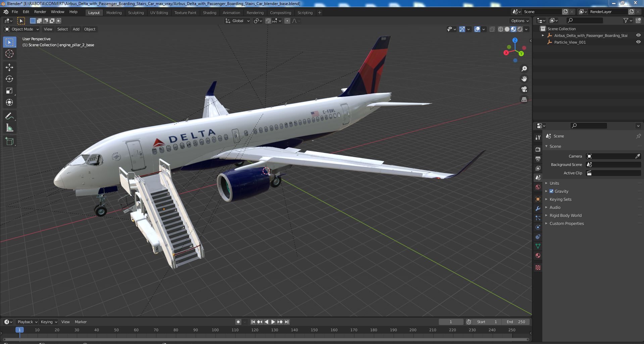The width and height of the screenshot is (644, 344).
Task: Open the File menu
Action: point(15,12)
